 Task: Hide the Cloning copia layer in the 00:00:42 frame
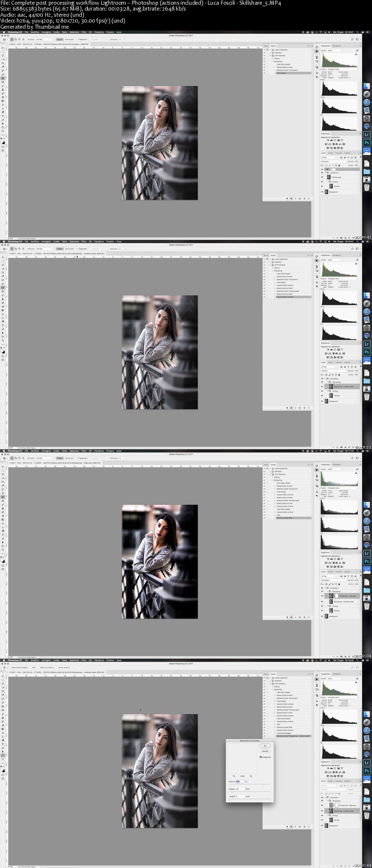(x=322, y=177)
